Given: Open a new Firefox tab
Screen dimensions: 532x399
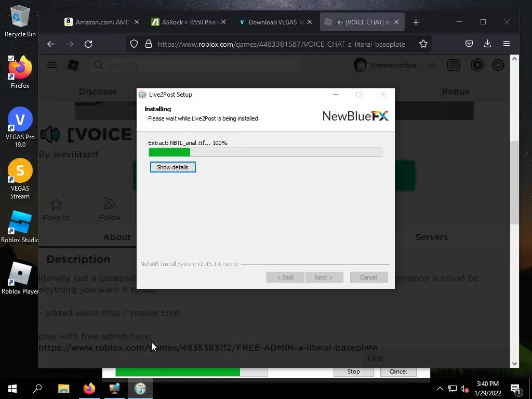Looking at the screenshot, I should (416, 22).
